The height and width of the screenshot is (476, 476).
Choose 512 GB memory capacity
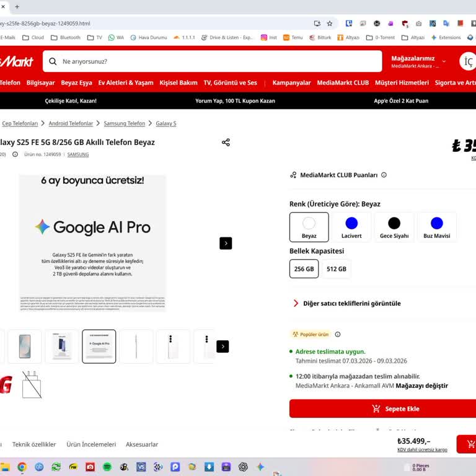point(337,268)
